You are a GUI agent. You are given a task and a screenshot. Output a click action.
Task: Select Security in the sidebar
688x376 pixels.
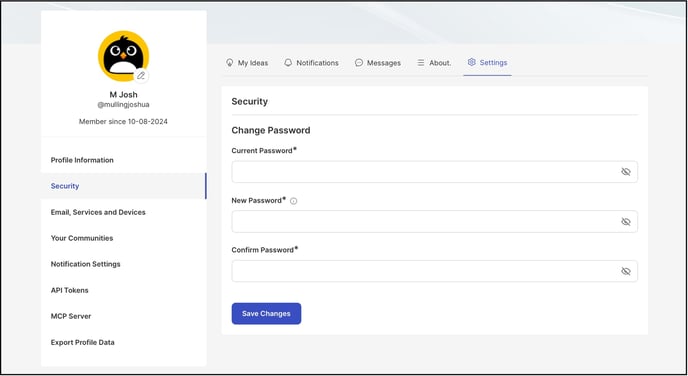coord(123,186)
